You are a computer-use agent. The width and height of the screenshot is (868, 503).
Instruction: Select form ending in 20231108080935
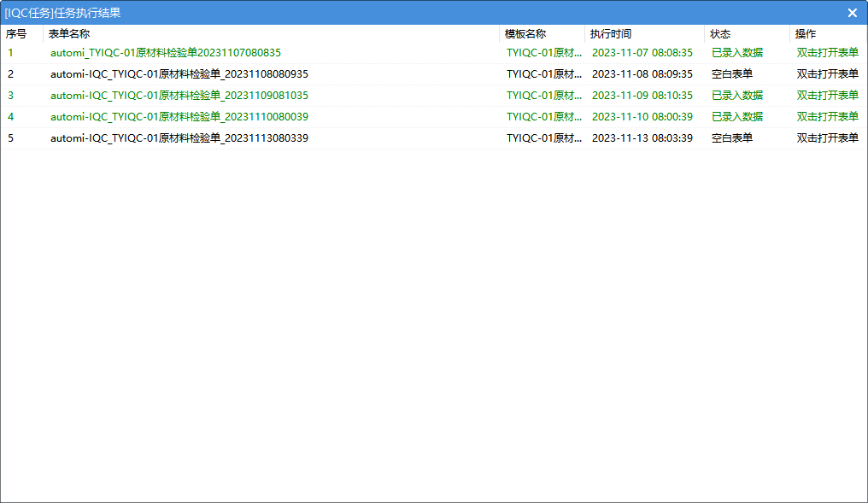(179, 74)
